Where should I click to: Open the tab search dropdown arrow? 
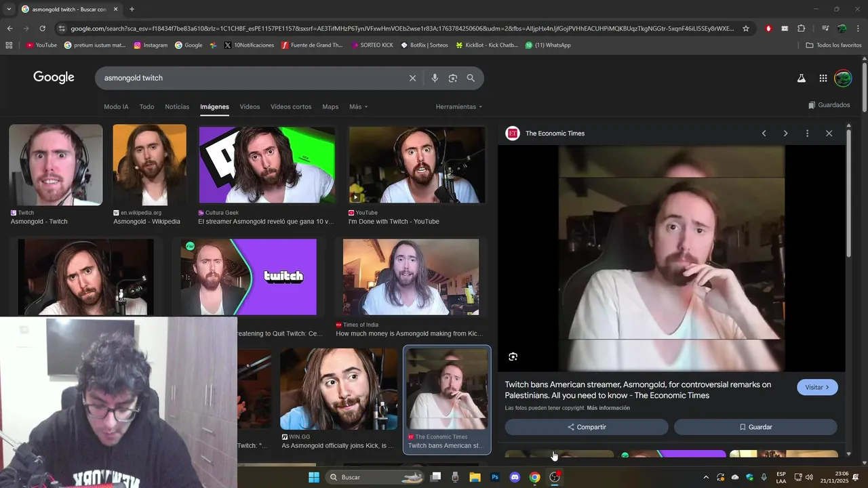pos(8,9)
